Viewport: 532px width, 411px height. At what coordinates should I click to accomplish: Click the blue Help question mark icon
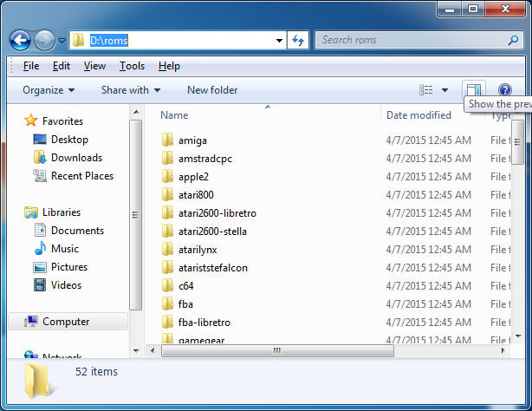[x=505, y=90]
